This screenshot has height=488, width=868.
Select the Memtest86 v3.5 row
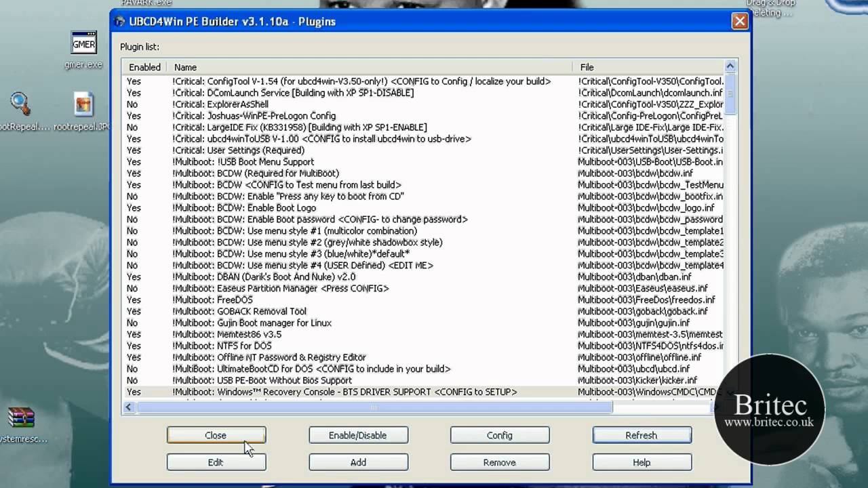coord(423,335)
